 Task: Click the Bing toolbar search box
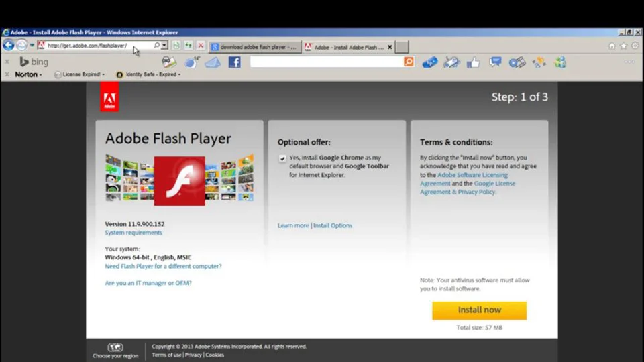coord(327,62)
